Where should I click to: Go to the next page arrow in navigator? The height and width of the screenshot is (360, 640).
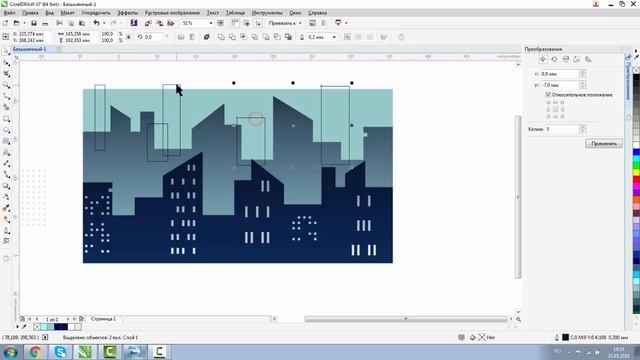point(68,319)
